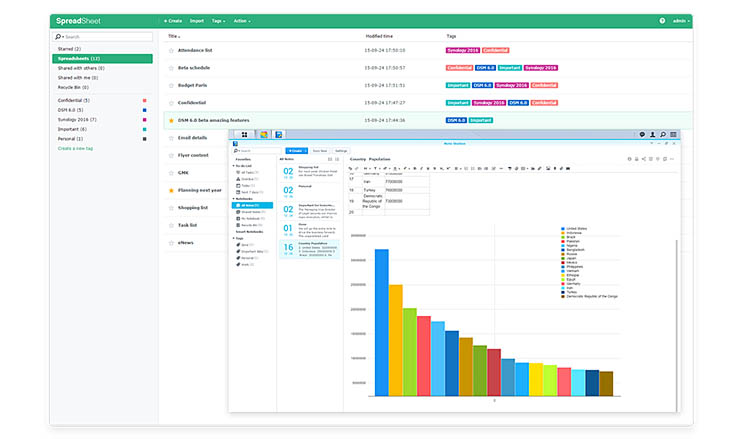The height and width of the screenshot is (439, 740).
Task: Click the Create a new tag link
Action: click(78, 148)
